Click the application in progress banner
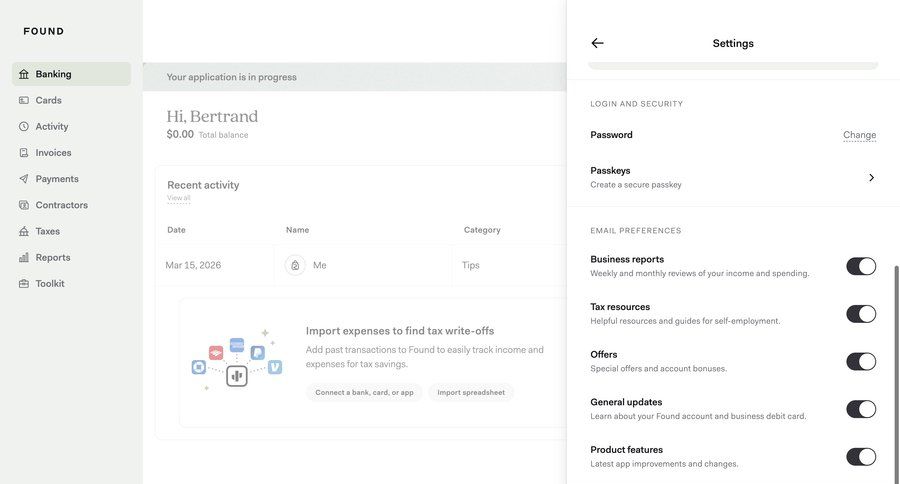Viewport: 900px width, 484px height. pyautogui.click(x=354, y=77)
